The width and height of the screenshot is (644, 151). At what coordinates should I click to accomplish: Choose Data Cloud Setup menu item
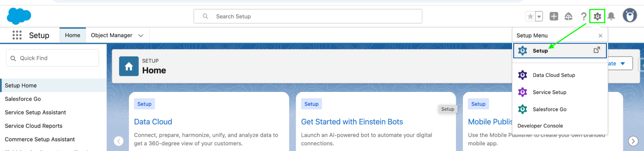click(x=553, y=75)
